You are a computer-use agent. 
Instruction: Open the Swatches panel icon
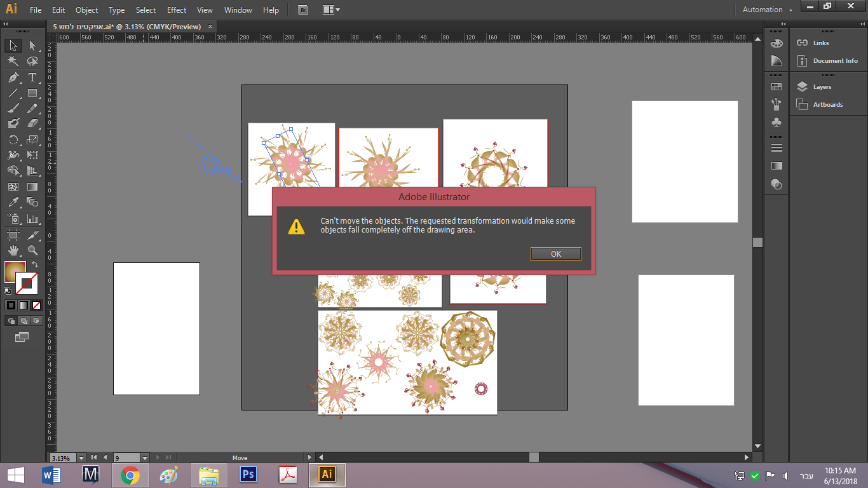[x=776, y=87]
